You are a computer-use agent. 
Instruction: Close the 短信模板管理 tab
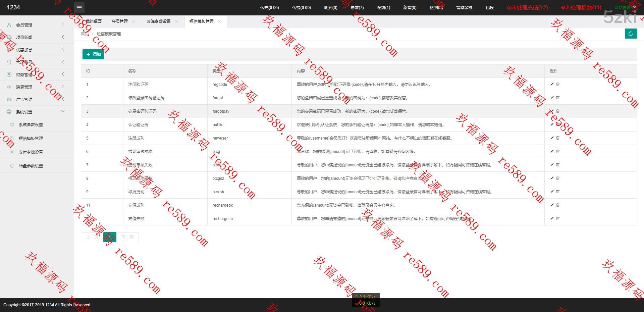[x=219, y=21]
